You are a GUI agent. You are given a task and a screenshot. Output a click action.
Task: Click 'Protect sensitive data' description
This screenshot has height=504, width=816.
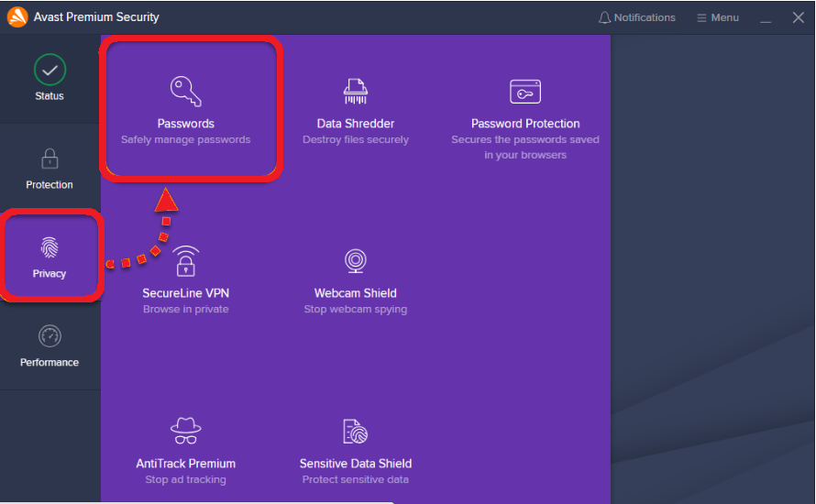pos(356,479)
